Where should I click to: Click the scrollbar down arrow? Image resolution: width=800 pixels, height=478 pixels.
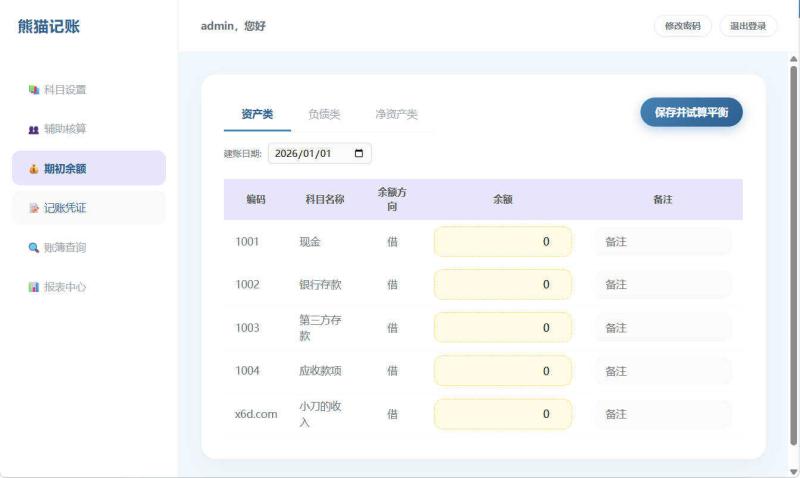(x=793, y=472)
